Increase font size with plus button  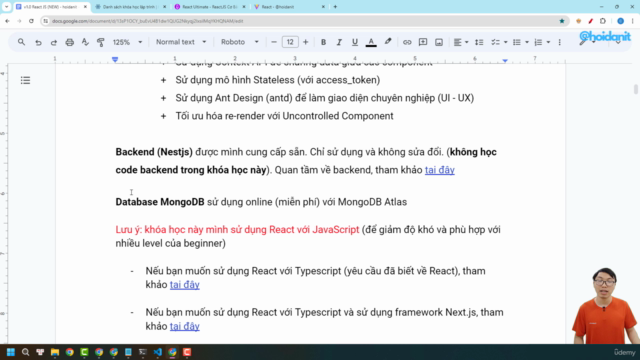pos(306,42)
